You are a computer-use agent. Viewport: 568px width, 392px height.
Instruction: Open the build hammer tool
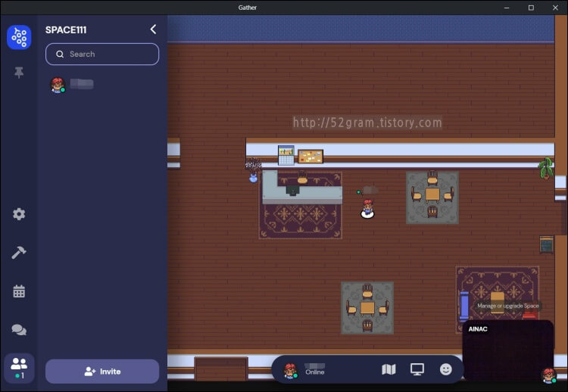(x=19, y=252)
